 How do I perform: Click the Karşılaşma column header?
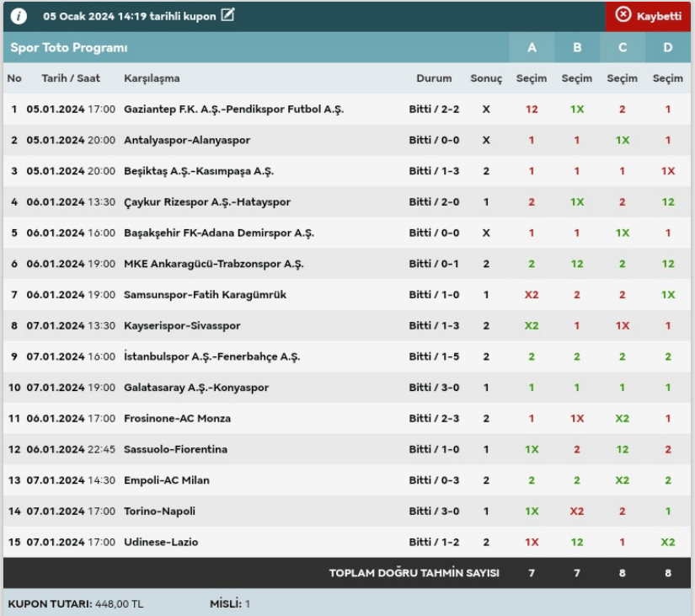[152, 78]
